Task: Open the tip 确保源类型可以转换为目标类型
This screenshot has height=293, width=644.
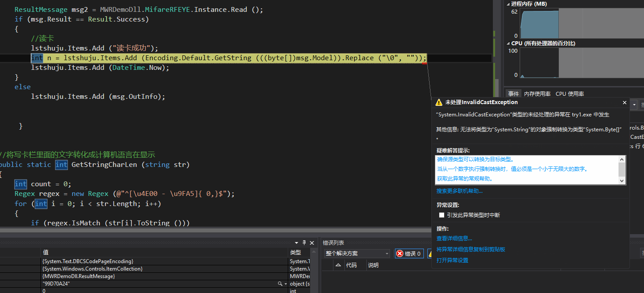Action: pos(476,159)
